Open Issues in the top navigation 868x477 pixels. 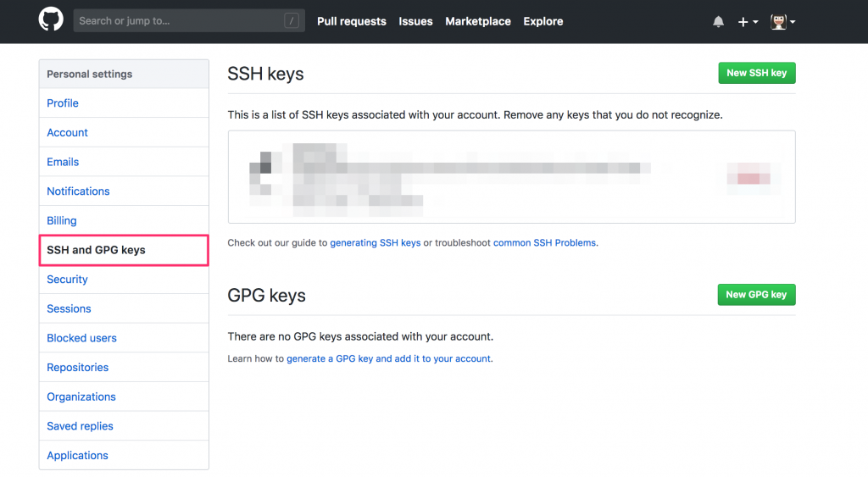click(415, 21)
